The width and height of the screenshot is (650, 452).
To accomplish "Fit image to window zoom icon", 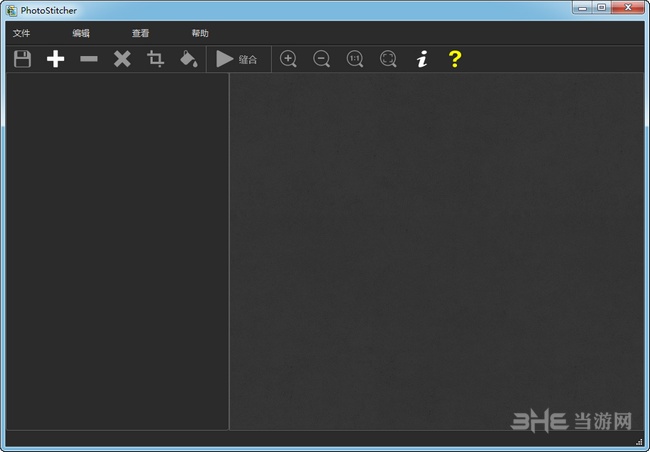I will click(388, 59).
